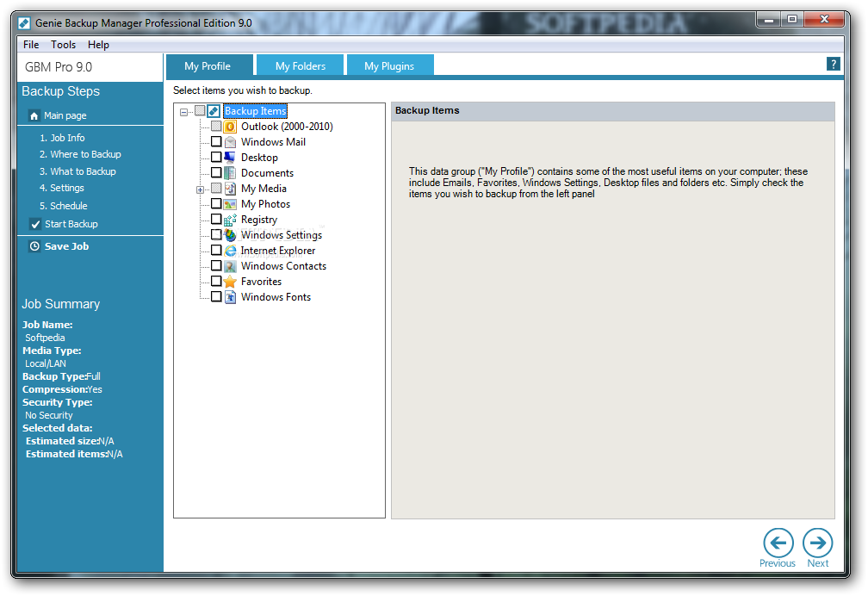Click the checkmark icon beside Start Backup
This screenshot has height=596, width=868.
[35, 224]
